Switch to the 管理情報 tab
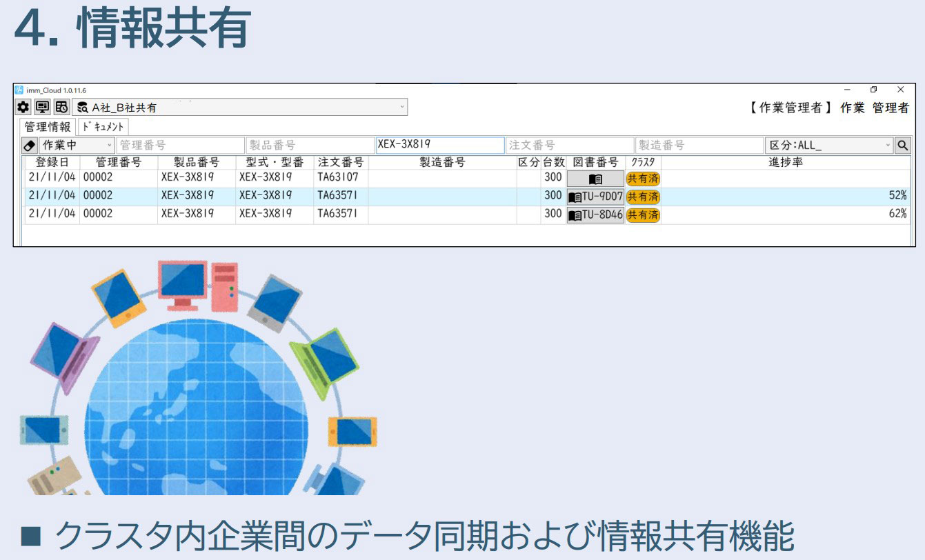Viewport: 925px width, 560px height. click(x=47, y=127)
